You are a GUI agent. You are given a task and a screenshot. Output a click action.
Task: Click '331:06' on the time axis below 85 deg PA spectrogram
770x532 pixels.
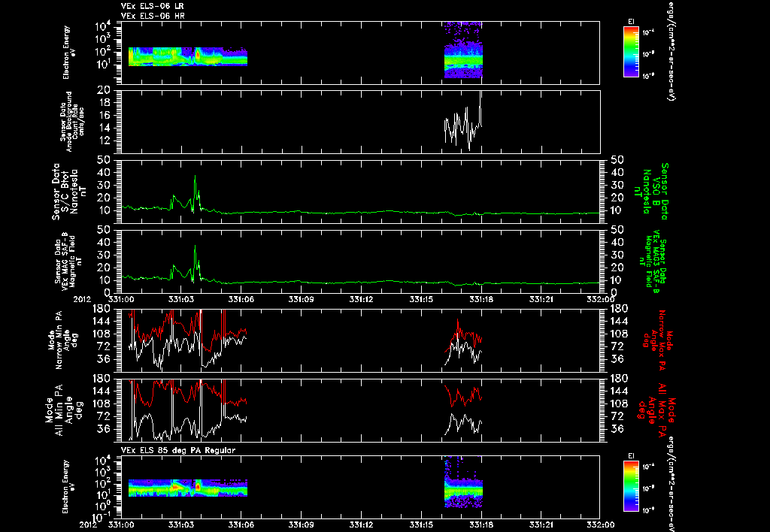point(241,524)
